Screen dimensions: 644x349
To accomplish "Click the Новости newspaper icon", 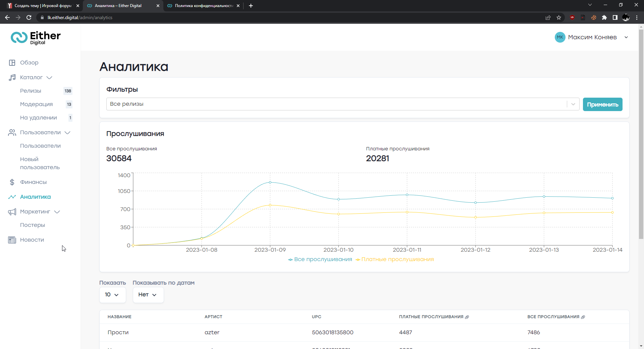I will pos(12,240).
